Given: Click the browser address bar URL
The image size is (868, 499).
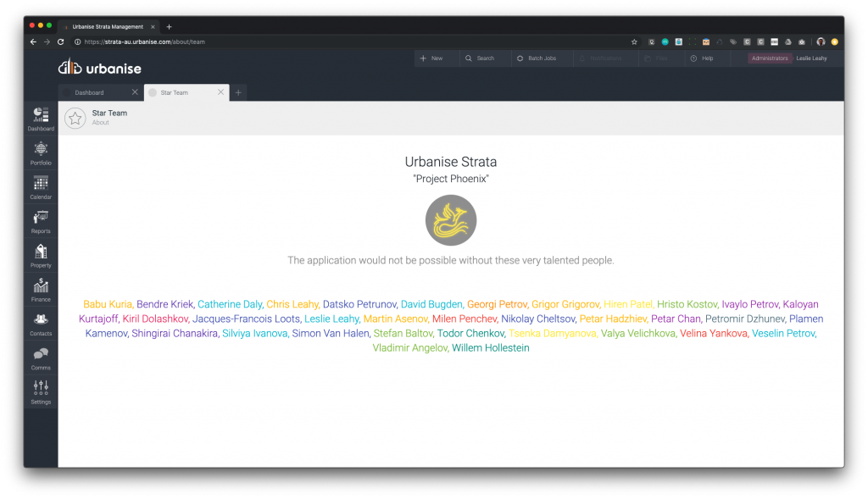Looking at the screenshot, I should click(144, 42).
